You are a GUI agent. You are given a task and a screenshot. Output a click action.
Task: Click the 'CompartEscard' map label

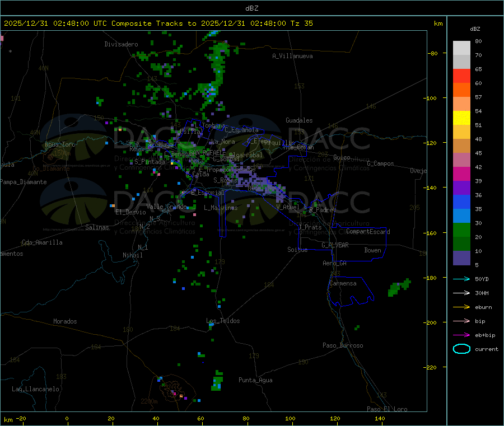point(368,232)
